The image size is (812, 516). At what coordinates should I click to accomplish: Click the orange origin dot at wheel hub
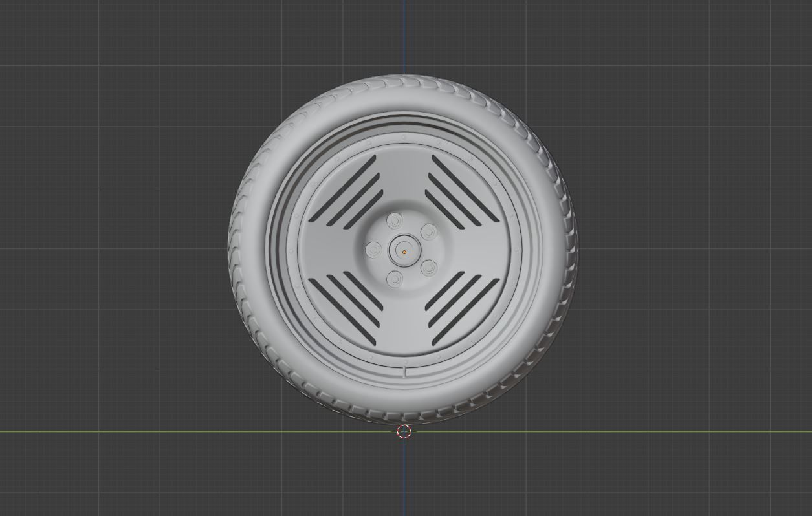tap(404, 252)
